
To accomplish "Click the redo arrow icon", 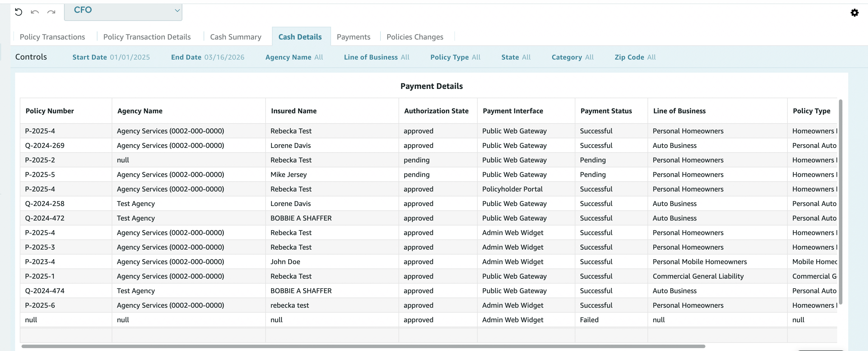I will point(51,12).
